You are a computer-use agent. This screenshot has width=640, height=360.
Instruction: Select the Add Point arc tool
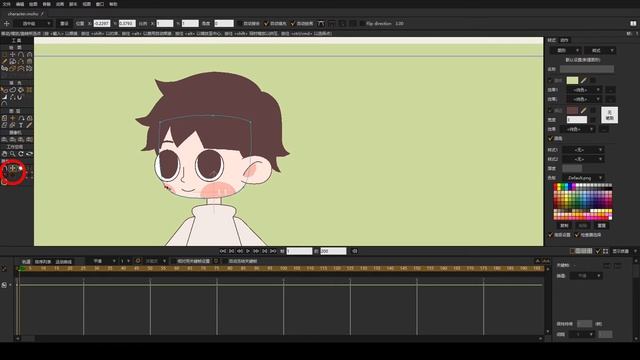click(x=21, y=54)
